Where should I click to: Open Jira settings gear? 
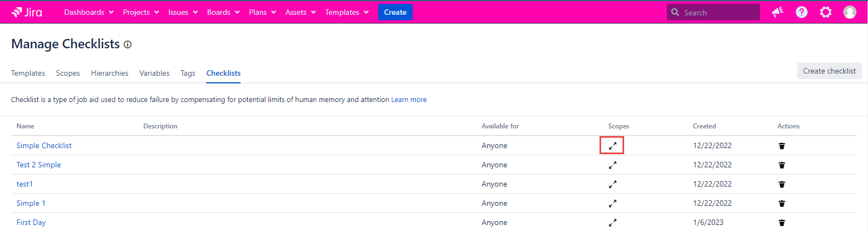pos(825,12)
